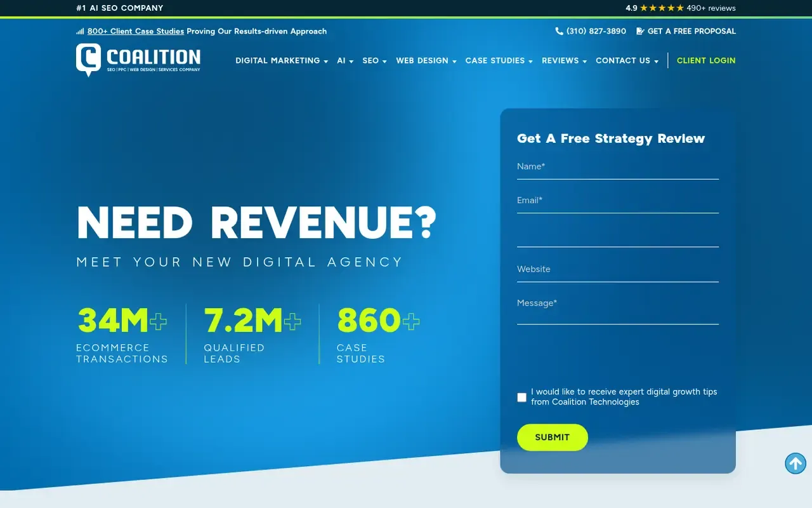Click the #1 AI SEO COMPANY text
Viewport: 812px width, 508px height.
pyautogui.click(x=120, y=8)
